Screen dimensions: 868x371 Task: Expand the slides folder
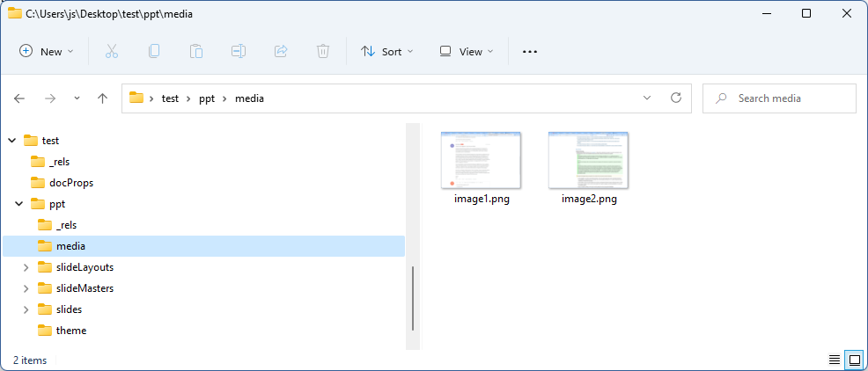[x=26, y=309]
